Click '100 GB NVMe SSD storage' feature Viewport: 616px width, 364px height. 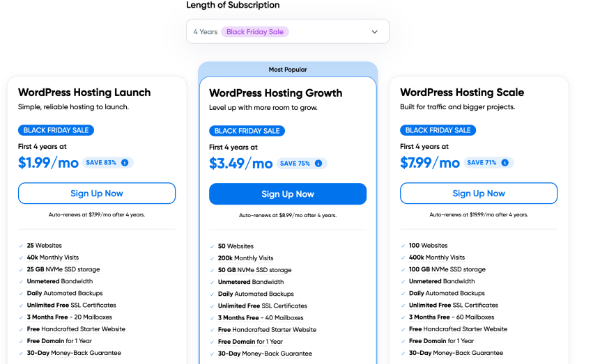(447, 269)
